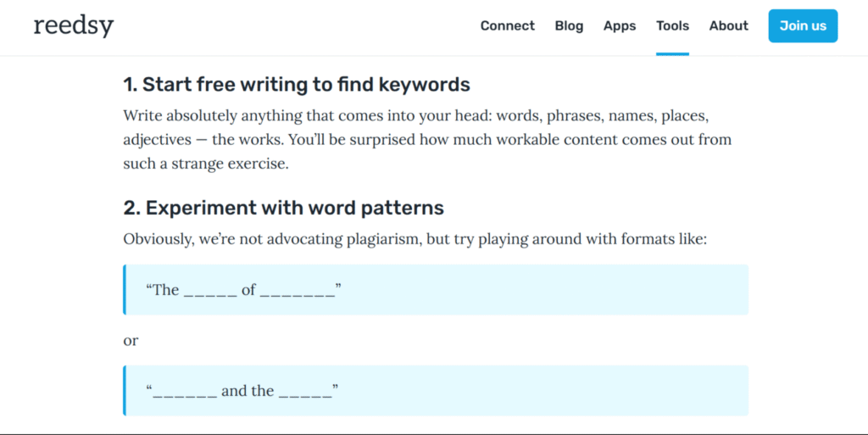Click the blank following "of" in first quote
Viewport: 868px width, 435px height.
pos(298,295)
